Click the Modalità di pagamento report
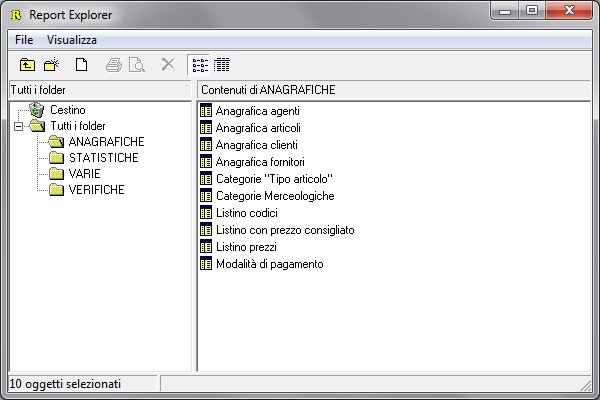Image resolution: width=600 pixels, height=400 pixels. pyautogui.click(x=269, y=264)
